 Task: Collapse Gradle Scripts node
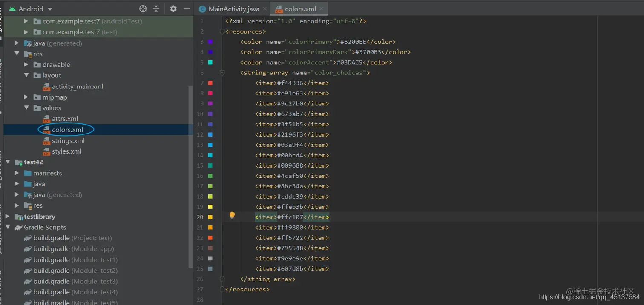[7, 227]
